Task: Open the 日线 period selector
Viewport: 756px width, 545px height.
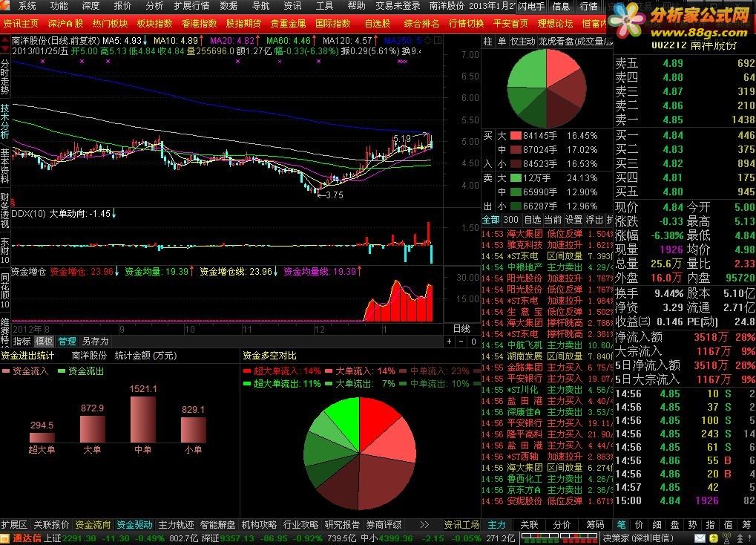Action: point(461,328)
